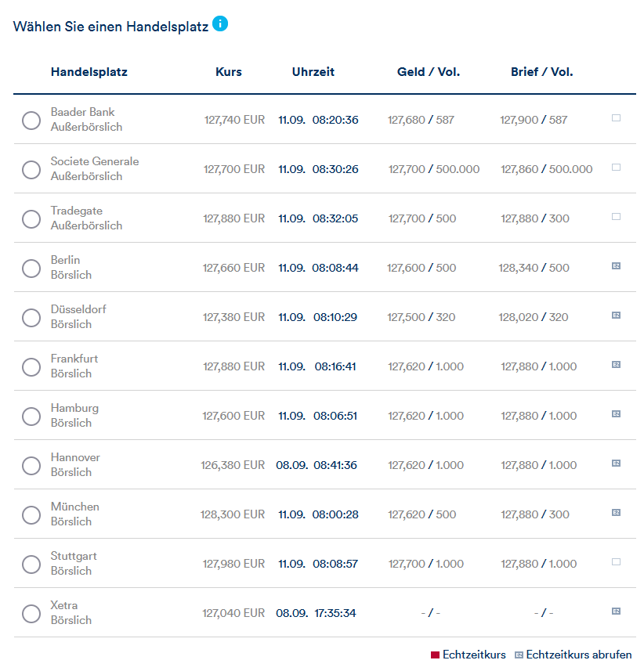The image size is (644, 671).
Task: Select the Xetra Börslich radio button
Action: [x=31, y=614]
